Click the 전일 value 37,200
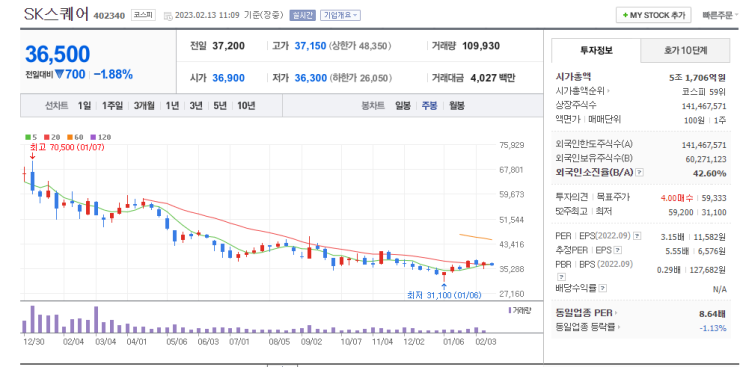Image resolution: width=743 pixels, height=367 pixels. point(228,46)
